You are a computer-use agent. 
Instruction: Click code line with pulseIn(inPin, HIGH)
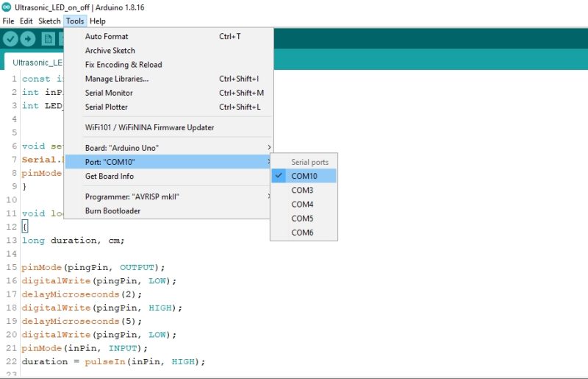pyautogui.click(x=113, y=362)
